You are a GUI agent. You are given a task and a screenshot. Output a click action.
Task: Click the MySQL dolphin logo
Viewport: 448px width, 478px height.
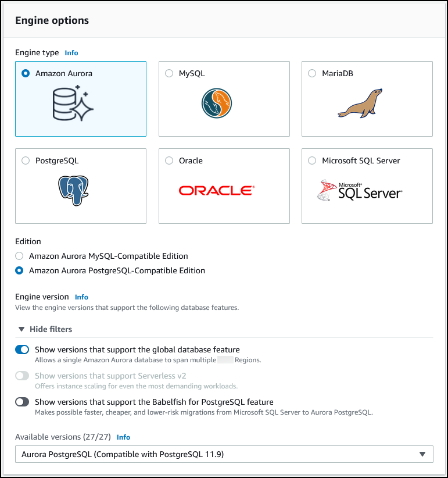click(x=217, y=105)
